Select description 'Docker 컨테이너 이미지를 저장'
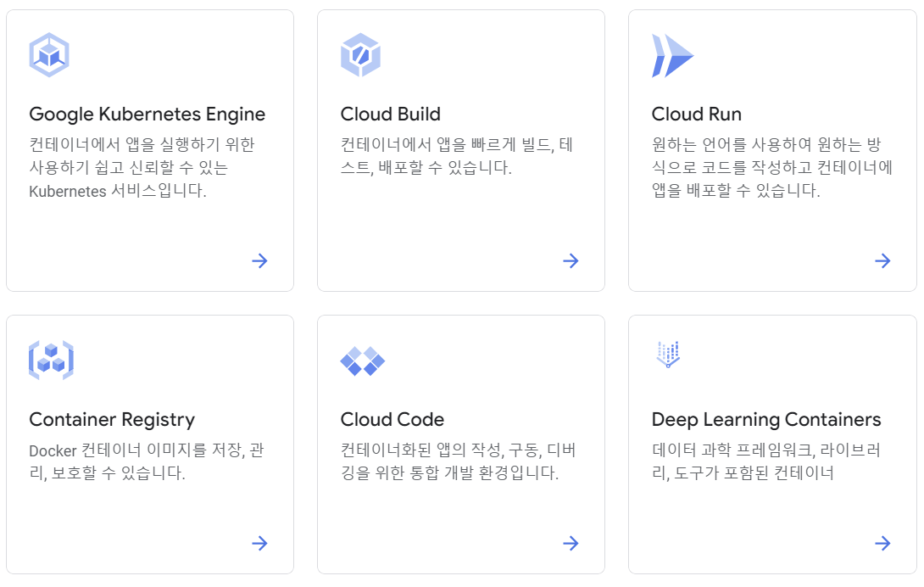Image resolution: width=924 pixels, height=587 pixels. [147, 461]
